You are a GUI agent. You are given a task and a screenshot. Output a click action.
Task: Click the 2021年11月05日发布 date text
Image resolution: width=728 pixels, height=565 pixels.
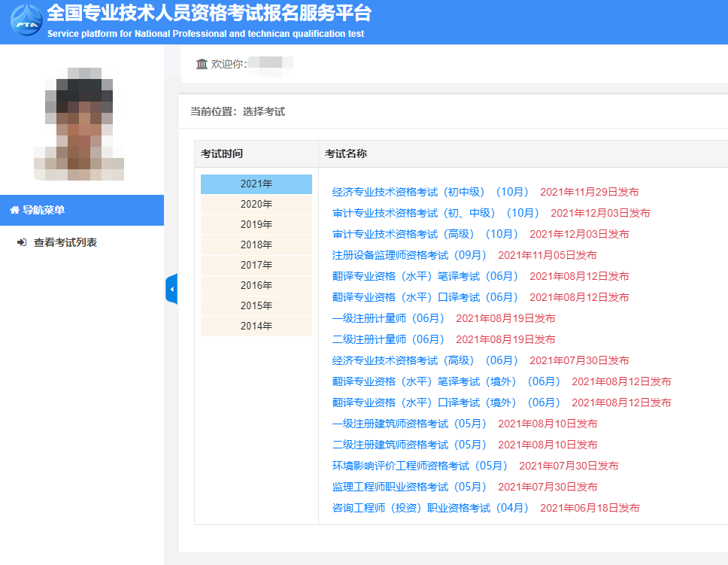[548, 255]
